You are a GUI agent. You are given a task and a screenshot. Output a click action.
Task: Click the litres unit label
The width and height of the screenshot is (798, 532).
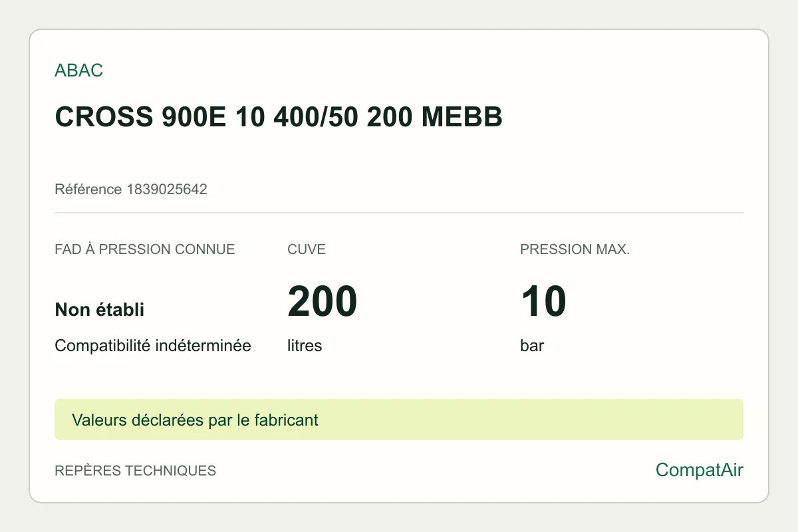pos(305,346)
